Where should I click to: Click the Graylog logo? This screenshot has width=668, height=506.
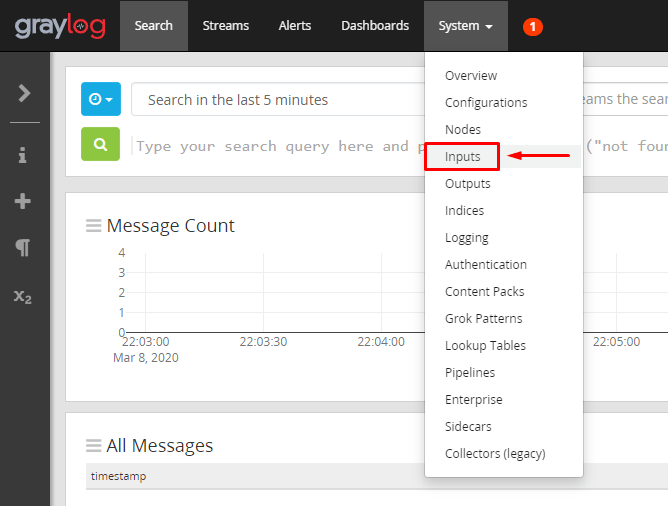click(60, 26)
